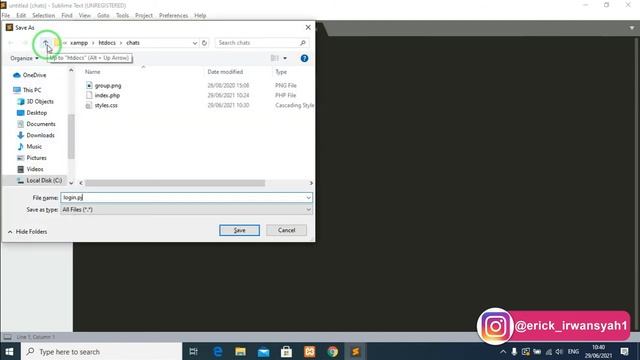Select the styles.css file

(x=102, y=105)
